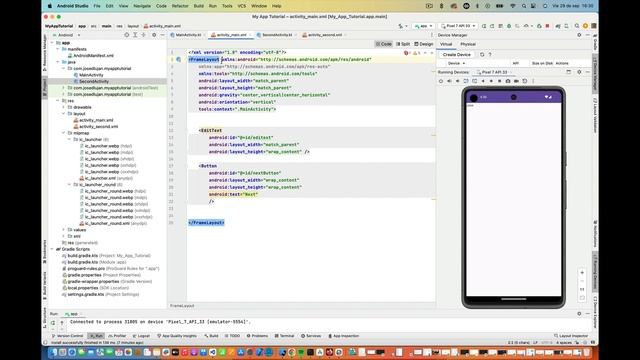
Task: Toggle the Run tool window button
Action: [x=96, y=336]
